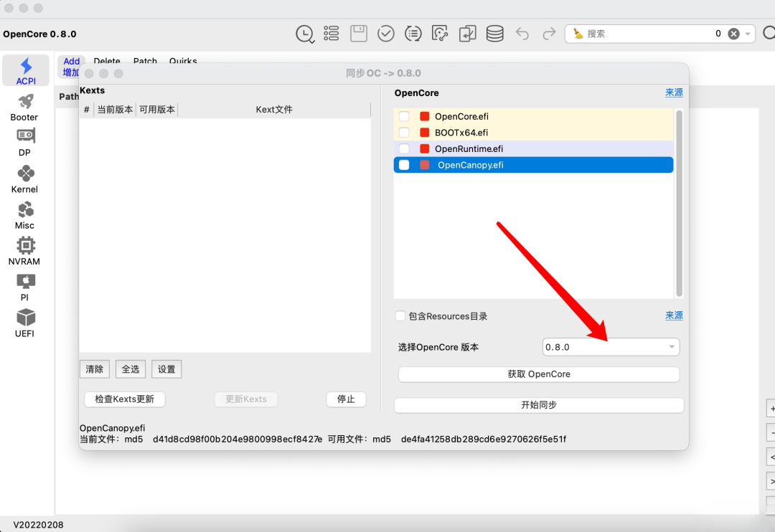Select the OpenRuntime.efi row text

pyautogui.click(x=469, y=148)
